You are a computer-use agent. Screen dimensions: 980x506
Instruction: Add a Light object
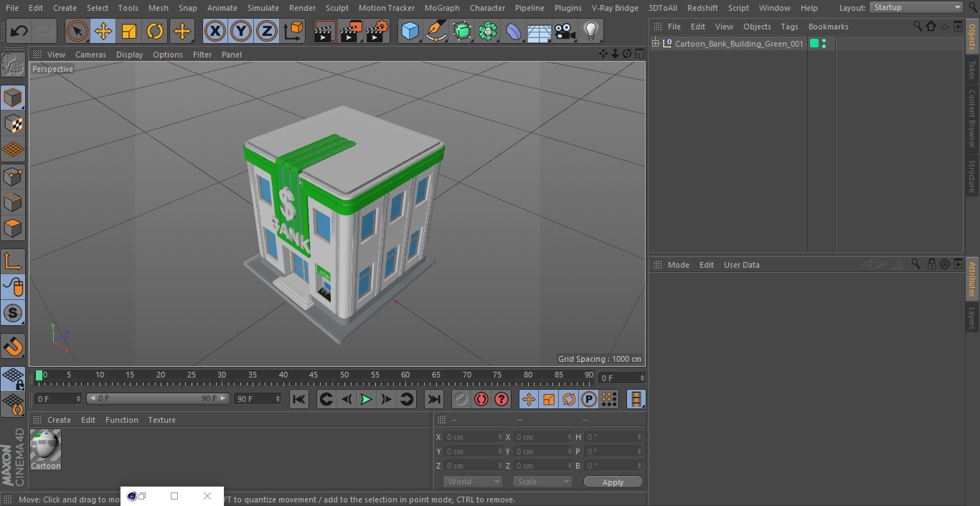[590, 31]
